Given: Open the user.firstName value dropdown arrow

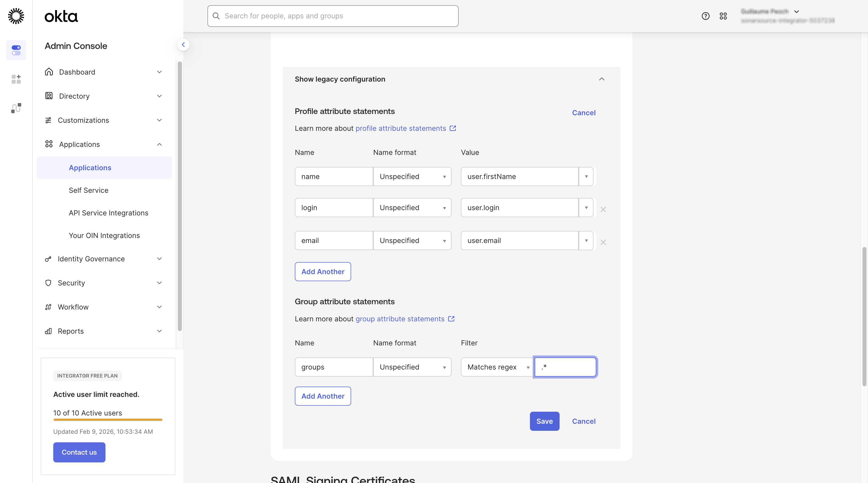Looking at the screenshot, I should 586,176.
